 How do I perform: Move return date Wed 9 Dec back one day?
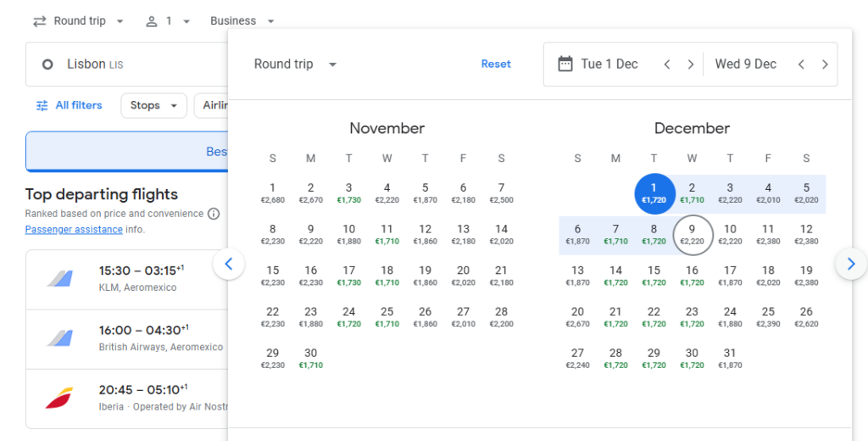801,64
